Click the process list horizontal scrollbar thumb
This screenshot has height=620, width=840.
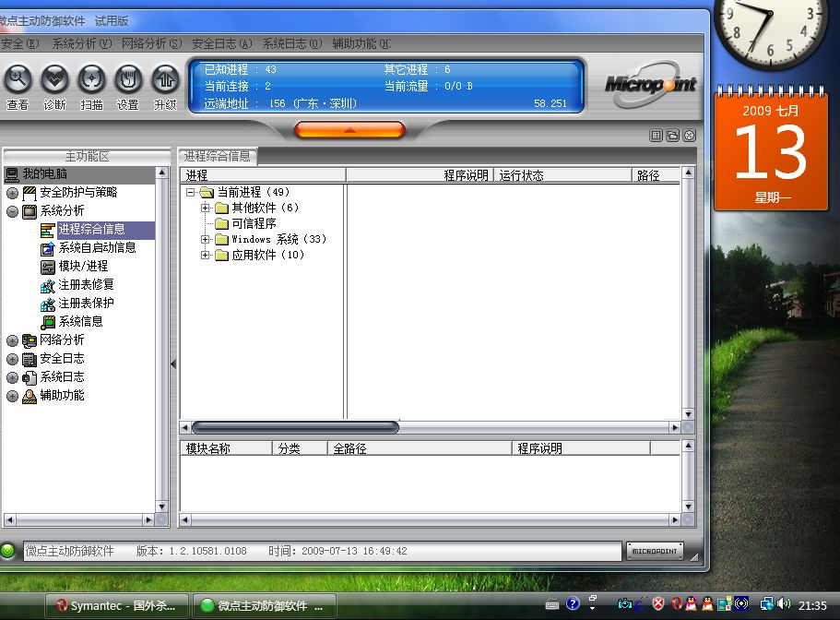pos(295,427)
